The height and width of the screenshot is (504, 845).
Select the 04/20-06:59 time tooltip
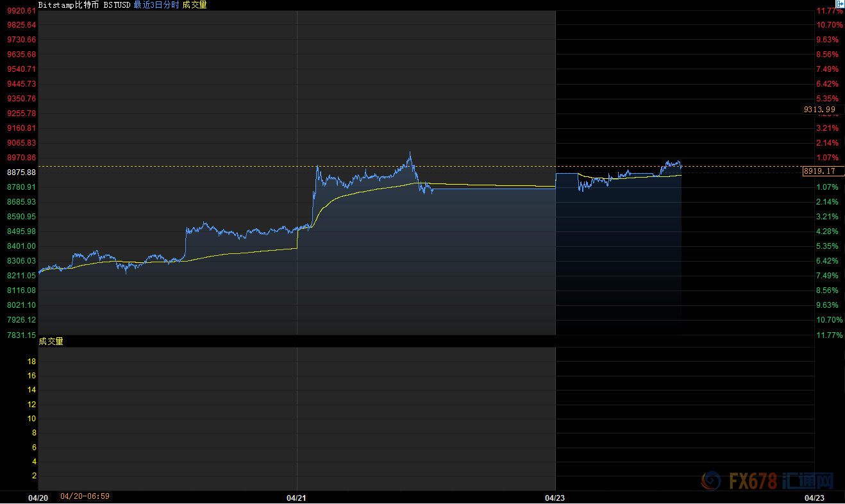pyautogui.click(x=85, y=496)
